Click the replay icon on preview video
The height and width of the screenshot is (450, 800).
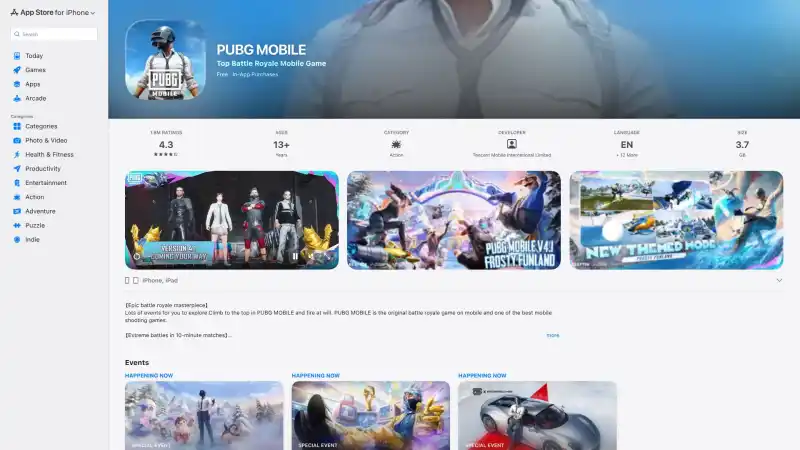(x=137, y=256)
